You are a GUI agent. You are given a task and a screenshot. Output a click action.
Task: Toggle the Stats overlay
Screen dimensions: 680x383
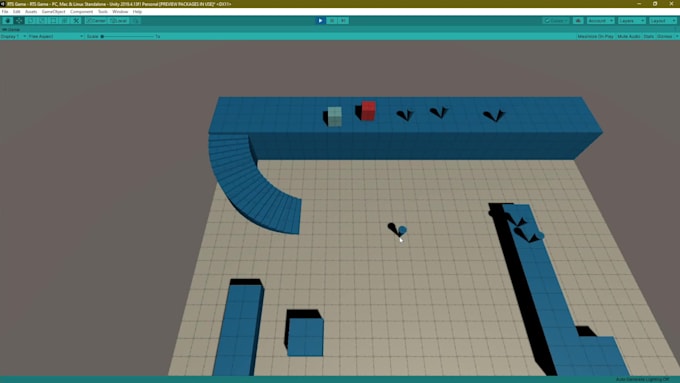point(648,36)
